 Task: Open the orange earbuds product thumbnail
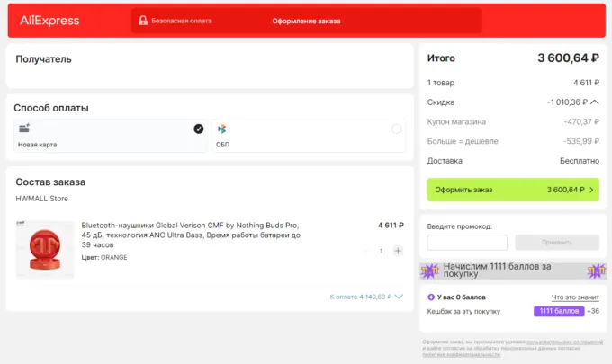pyautogui.click(x=44, y=250)
